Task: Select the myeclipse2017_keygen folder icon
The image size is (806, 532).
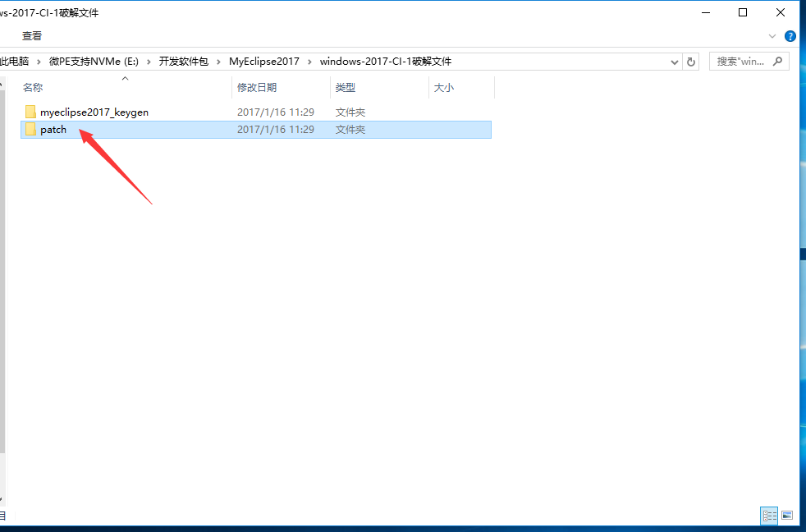Action: (x=30, y=112)
